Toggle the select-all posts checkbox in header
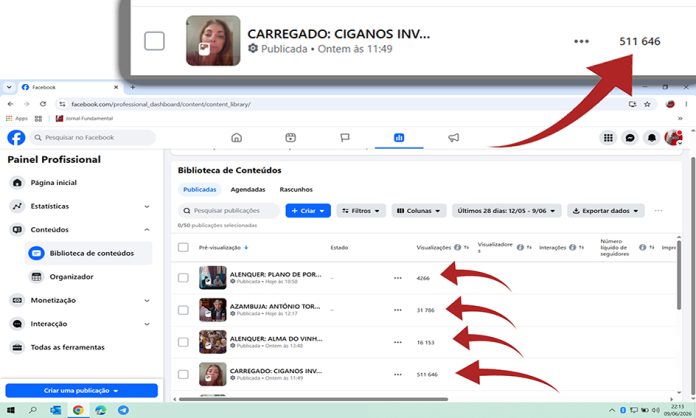 (183, 247)
